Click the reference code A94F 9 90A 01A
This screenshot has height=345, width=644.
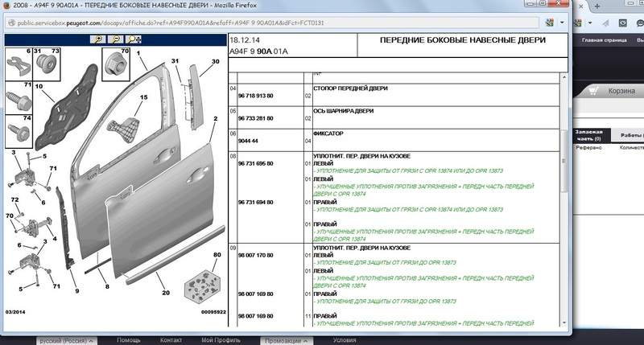click(258, 51)
